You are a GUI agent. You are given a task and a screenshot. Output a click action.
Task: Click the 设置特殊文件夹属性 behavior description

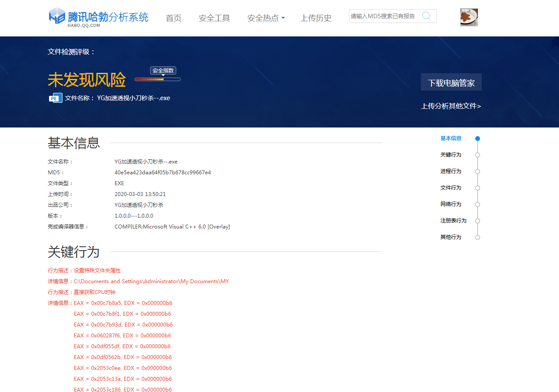pos(97,271)
